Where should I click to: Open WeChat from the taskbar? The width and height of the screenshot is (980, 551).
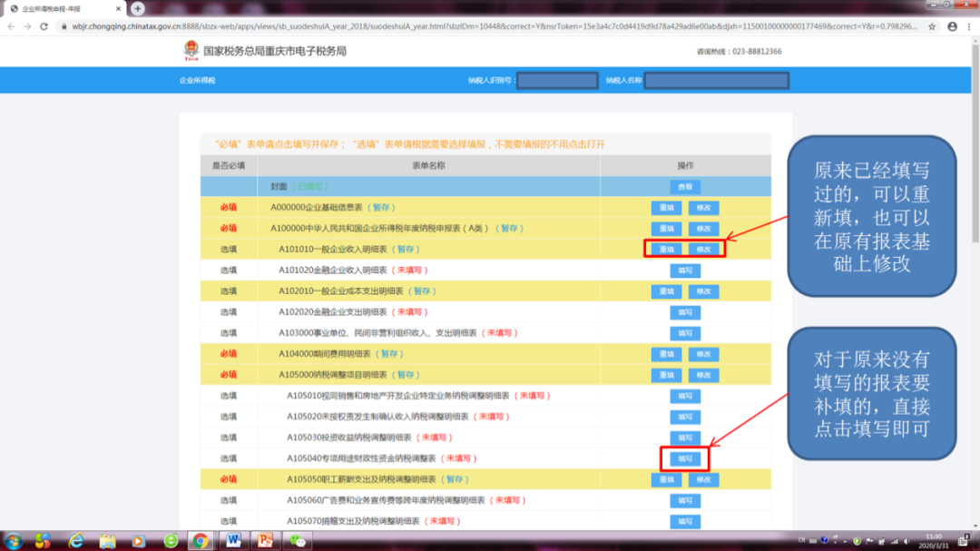297,541
